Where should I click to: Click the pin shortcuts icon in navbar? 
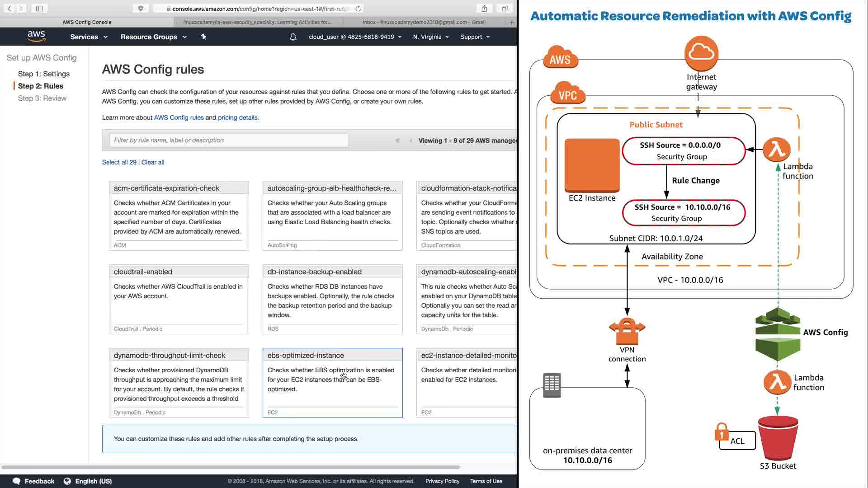click(x=203, y=37)
